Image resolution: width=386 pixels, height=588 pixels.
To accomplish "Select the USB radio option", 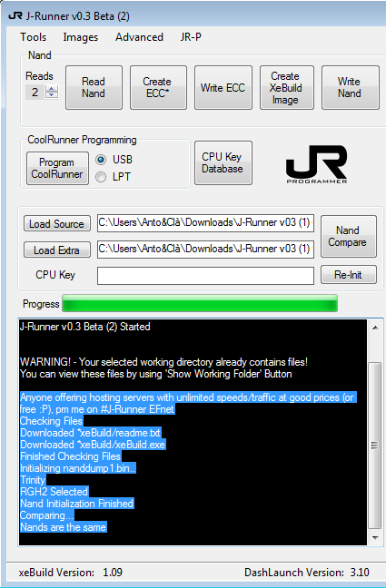I will tap(101, 160).
